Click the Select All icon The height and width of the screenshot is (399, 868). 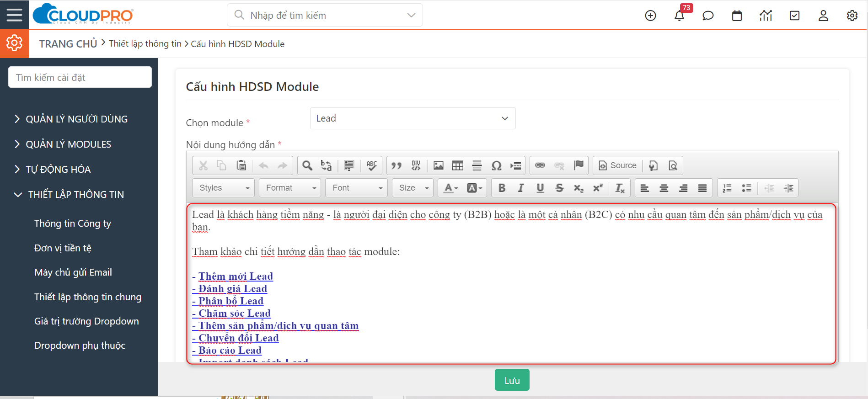tap(349, 165)
